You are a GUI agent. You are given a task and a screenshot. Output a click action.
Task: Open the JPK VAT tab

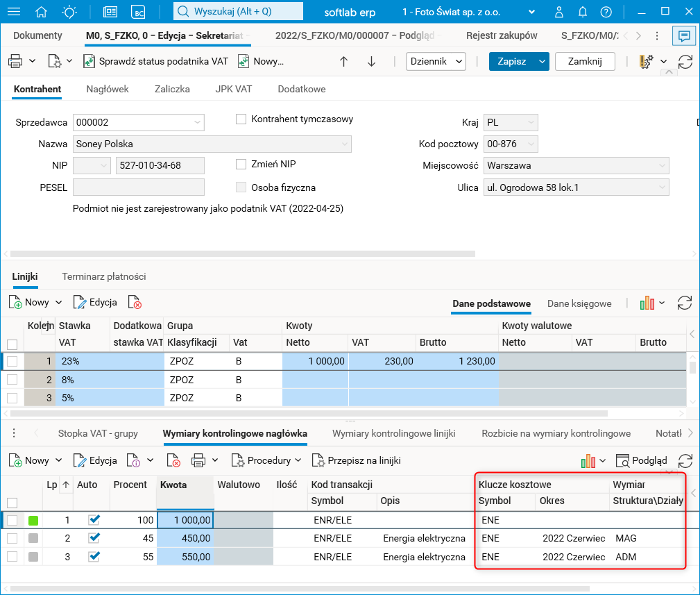pyautogui.click(x=234, y=89)
